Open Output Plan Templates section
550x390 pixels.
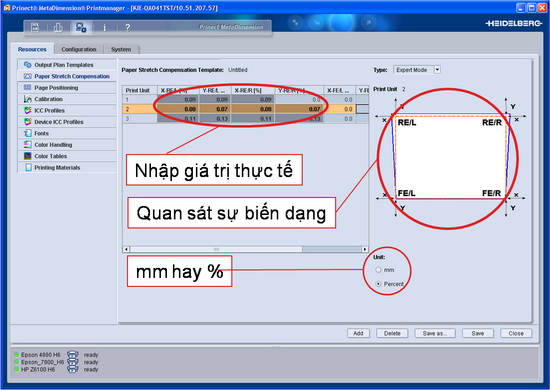(x=67, y=65)
